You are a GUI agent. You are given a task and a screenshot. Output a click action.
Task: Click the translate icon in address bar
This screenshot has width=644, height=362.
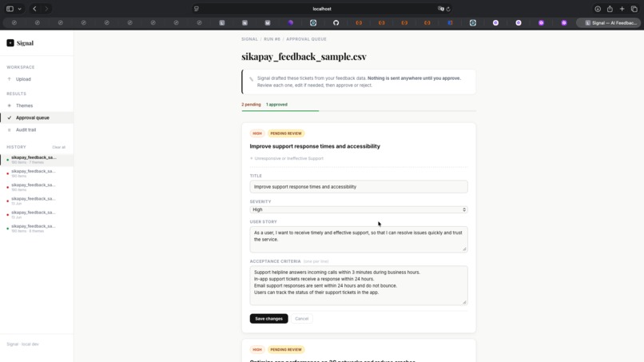[441, 9]
